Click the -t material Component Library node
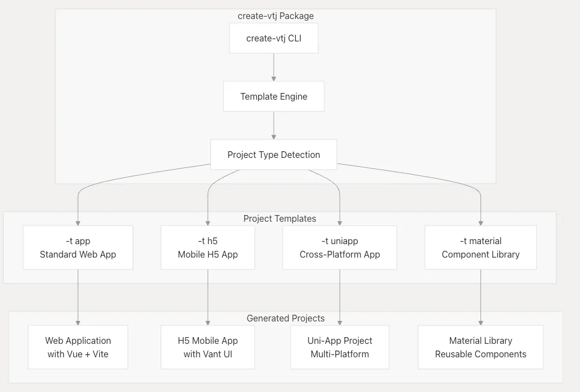Screen dimensions: 580x392 coord(480,248)
